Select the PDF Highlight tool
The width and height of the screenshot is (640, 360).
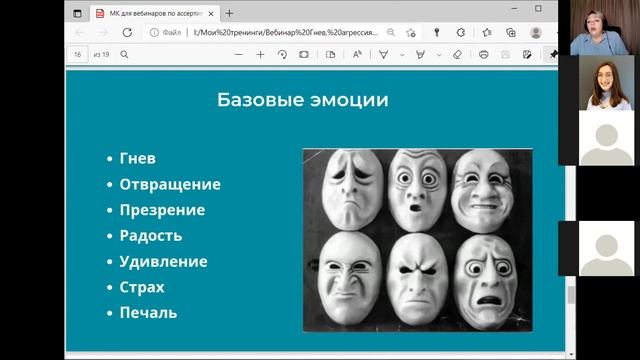420,54
